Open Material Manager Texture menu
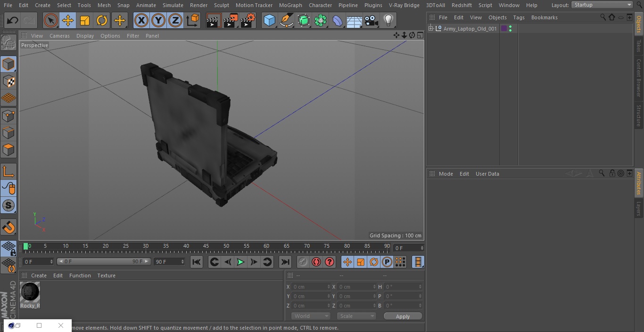The width and height of the screenshot is (644, 332). pyautogui.click(x=107, y=275)
